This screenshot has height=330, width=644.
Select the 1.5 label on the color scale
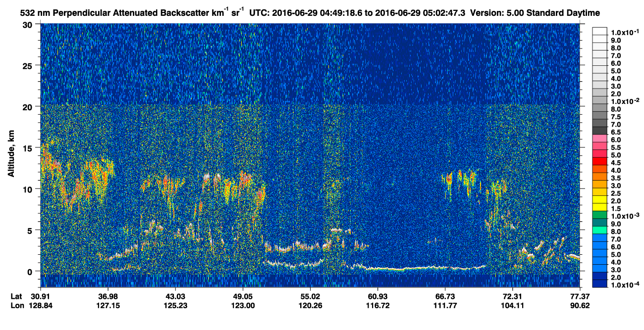[616, 208]
